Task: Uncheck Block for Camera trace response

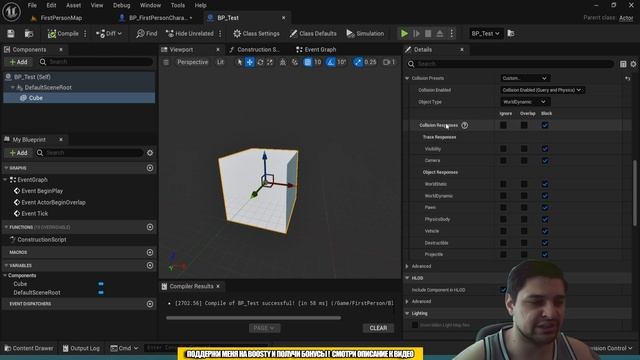Action: pyautogui.click(x=545, y=160)
